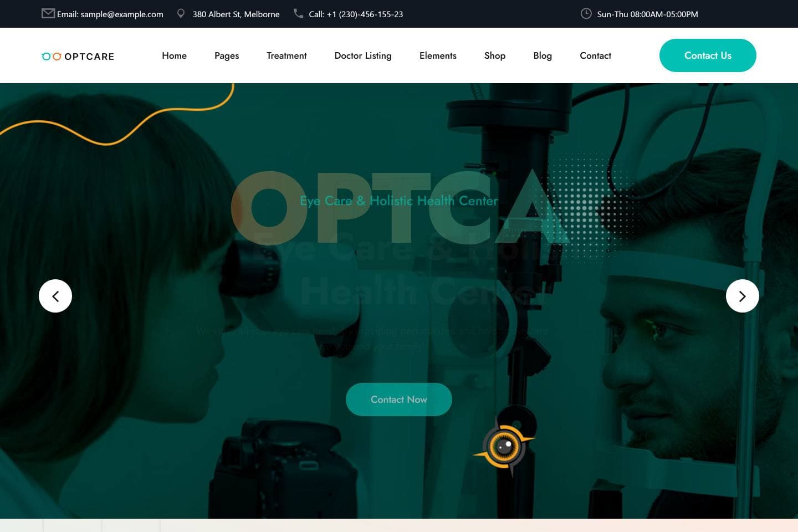Screen dimensions: 798x532
Task: Go to previous slide with left arrow
Action: coord(55,296)
